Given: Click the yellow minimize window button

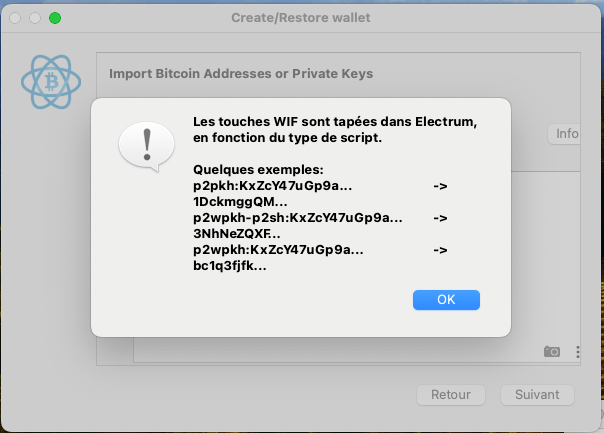Looking at the screenshot, I should tap(35, 18).
